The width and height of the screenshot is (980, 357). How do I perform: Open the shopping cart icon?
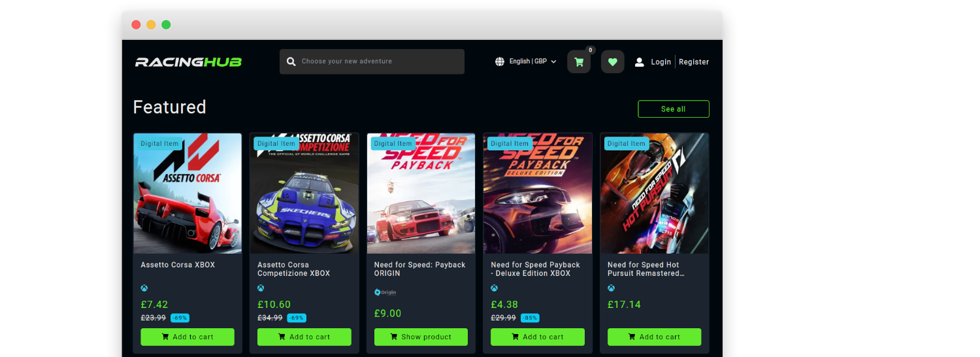(578, 62)
